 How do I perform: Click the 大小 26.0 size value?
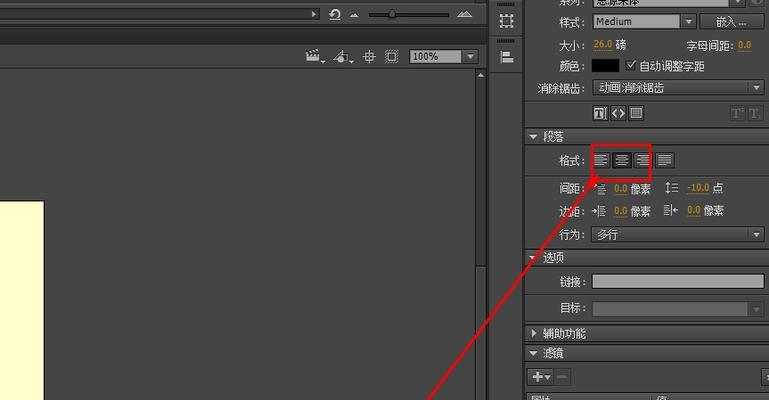click(x=603, y=45)
